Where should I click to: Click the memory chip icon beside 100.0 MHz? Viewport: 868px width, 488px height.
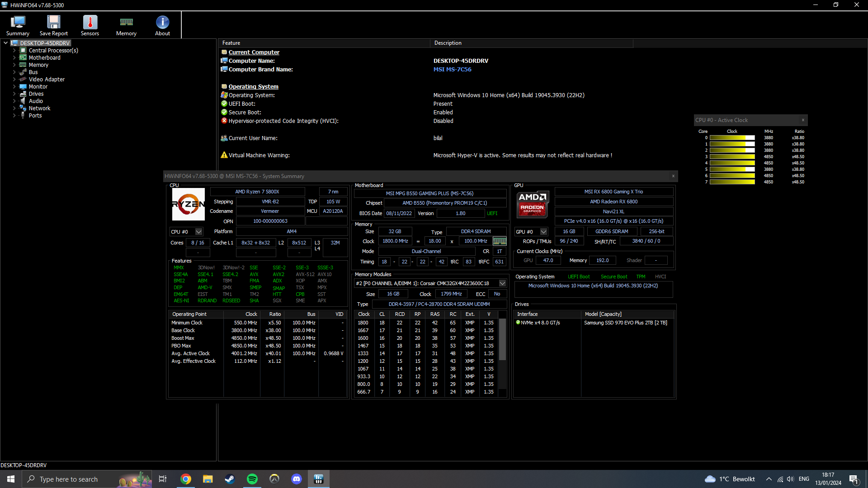pos(500,241)
